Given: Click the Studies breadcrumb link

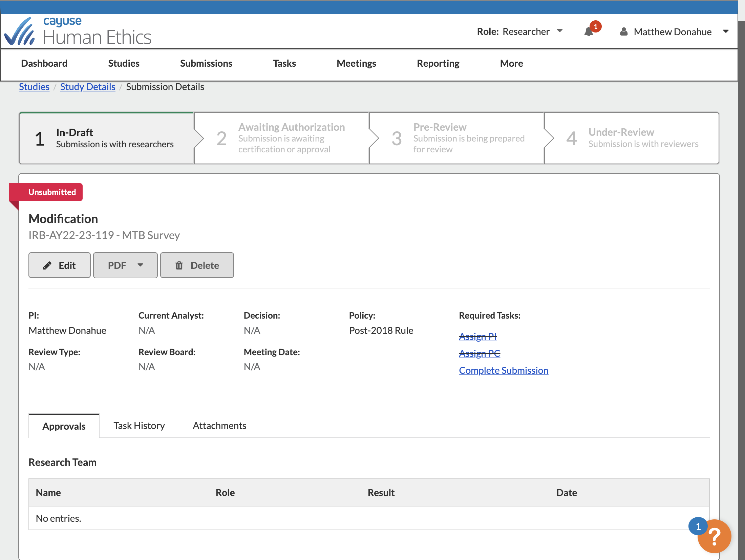Looking at the screenshot, I should tap(34, 87).
